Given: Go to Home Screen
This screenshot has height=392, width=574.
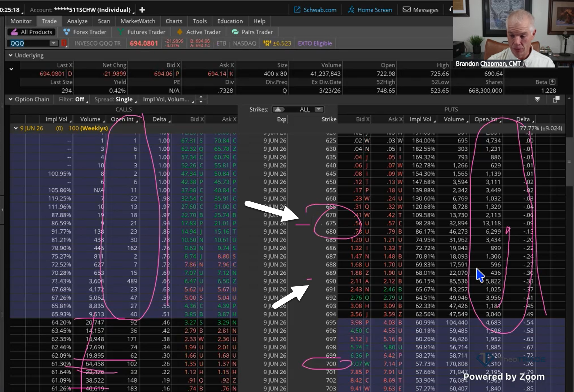Looking at the screenshot, I should point(370,10).
